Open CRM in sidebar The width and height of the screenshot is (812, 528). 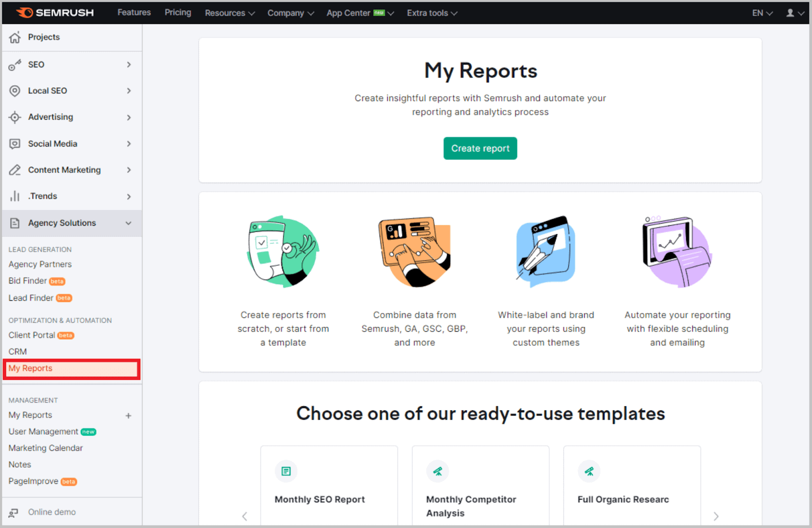18,351
